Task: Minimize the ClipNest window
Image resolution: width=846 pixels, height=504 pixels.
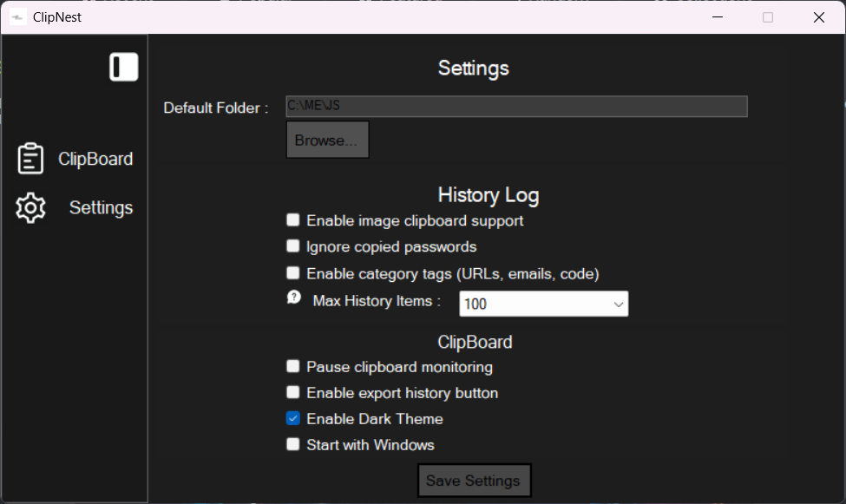Action: [x=717, y=16]
